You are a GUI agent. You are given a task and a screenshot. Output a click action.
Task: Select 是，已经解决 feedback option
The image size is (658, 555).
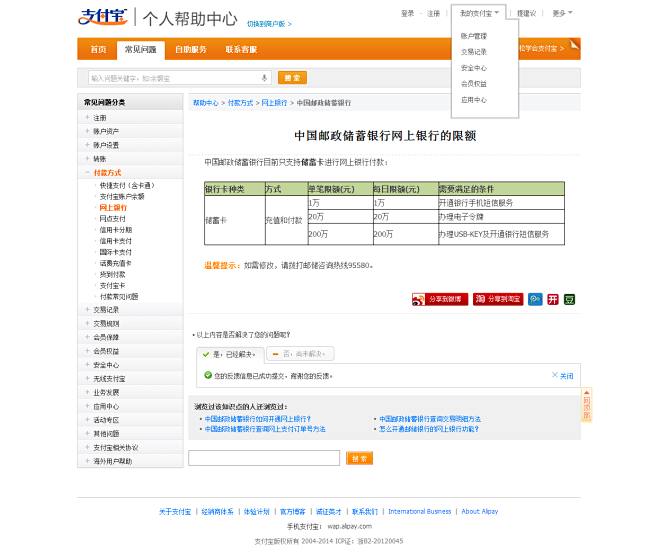230,354
